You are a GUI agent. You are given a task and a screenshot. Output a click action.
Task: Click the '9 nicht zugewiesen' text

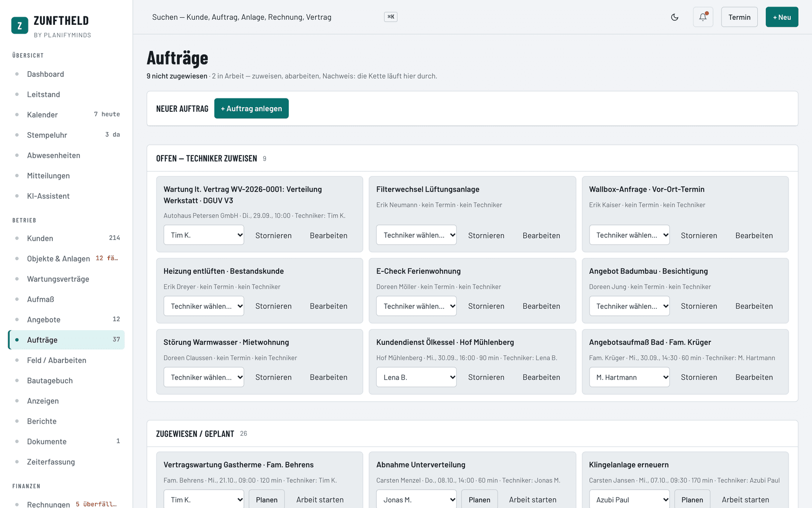point(177,76)
